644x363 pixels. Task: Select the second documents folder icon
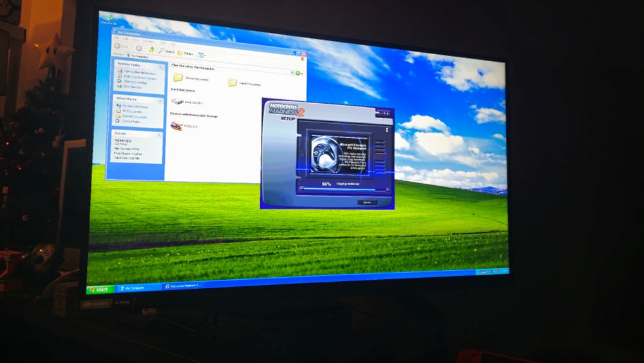pos(232,83)
